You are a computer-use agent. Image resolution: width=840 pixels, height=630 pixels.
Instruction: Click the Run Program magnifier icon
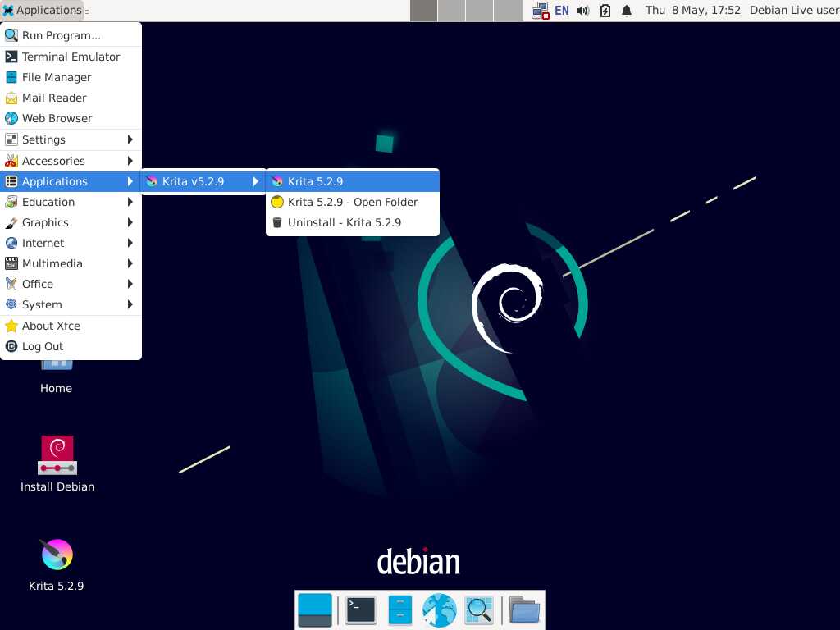click(x=11, y=35)
